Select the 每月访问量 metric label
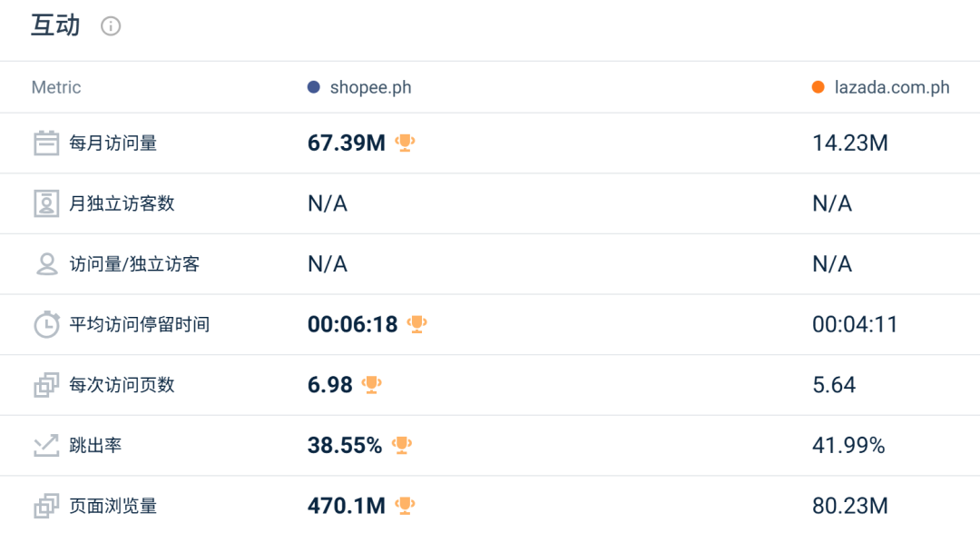Screen dimensions: 980x533 113,143
